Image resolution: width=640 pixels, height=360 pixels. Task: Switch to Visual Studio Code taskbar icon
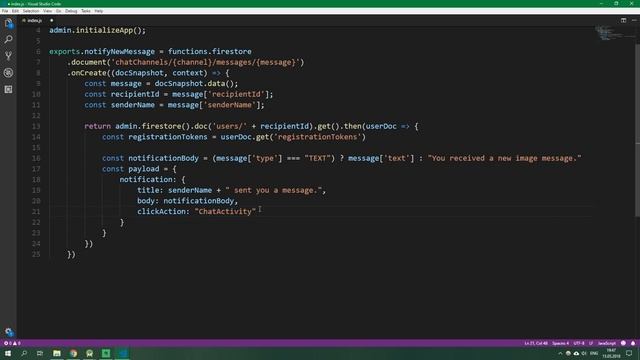tap(123, 353)
